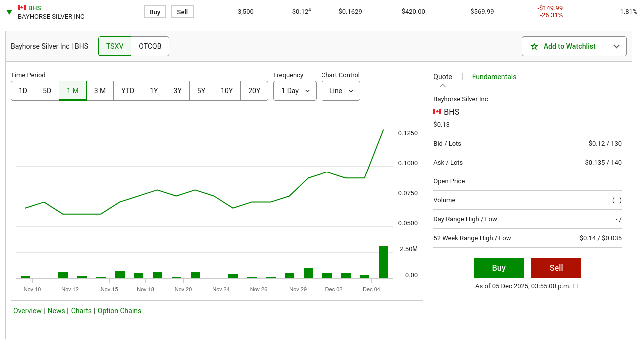Switch to the OTCQB exchange tab
This screenshot has width=644, height=343.
coord(150,46)
